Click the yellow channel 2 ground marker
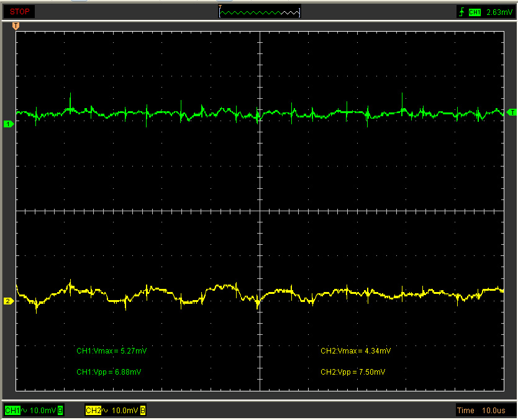518x420 pixels. (9, 301)
